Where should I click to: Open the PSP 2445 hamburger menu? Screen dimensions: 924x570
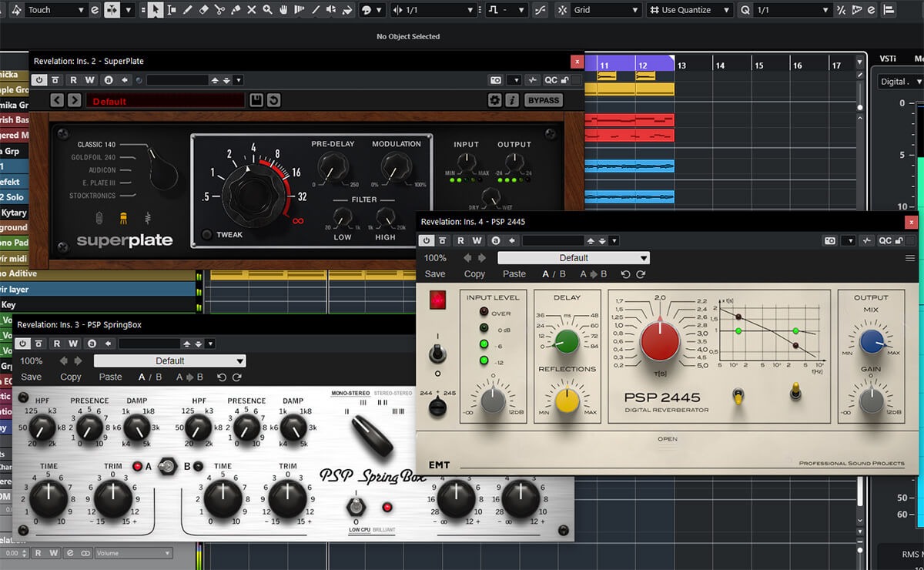click(910, 258)
